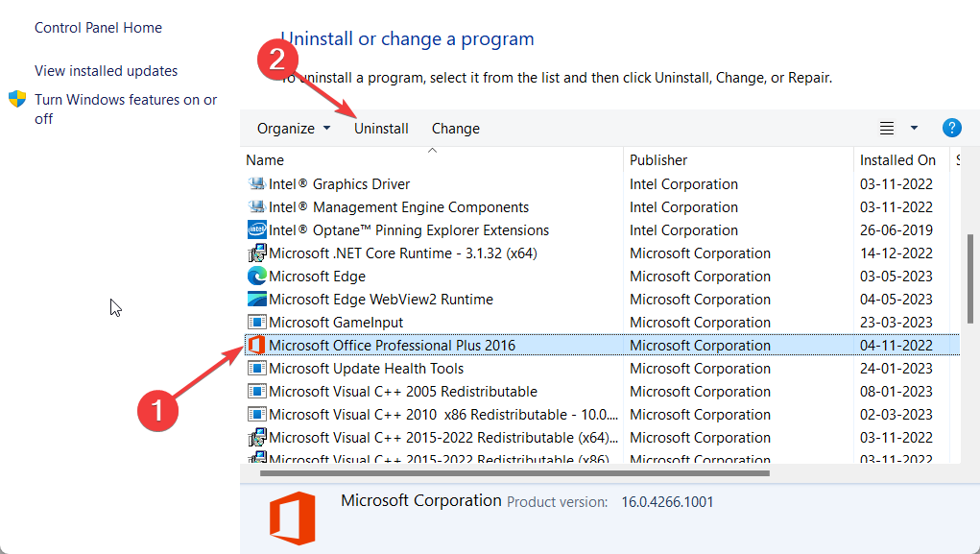Click the Intel Optane Pinning Explorer Extensions icon
This screenshot has height=554, width=980.
[257, 230]
